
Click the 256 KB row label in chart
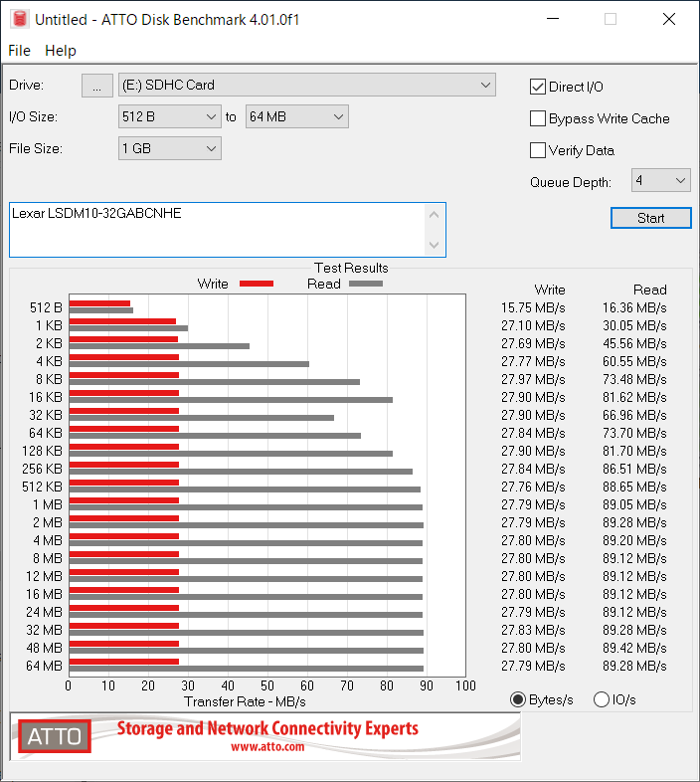[43, 469]
